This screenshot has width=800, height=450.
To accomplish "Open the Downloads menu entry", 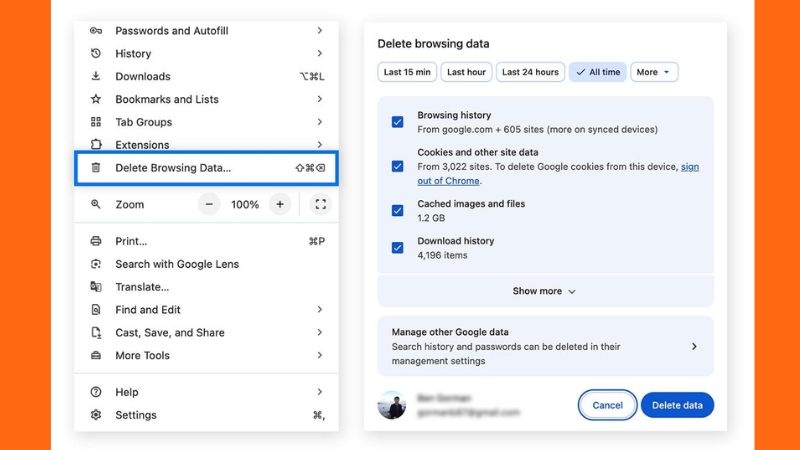I will point(206,76).
